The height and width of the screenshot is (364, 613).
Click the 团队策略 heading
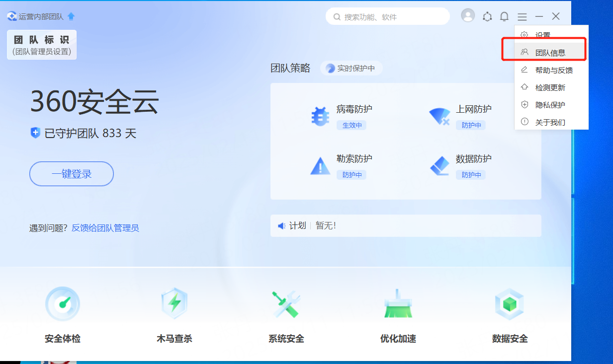290,69
